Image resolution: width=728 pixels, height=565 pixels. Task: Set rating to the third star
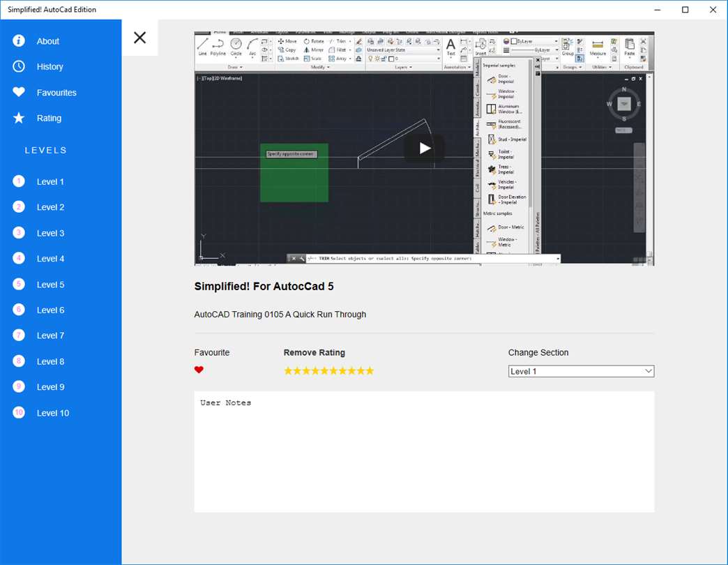(306, 370)
